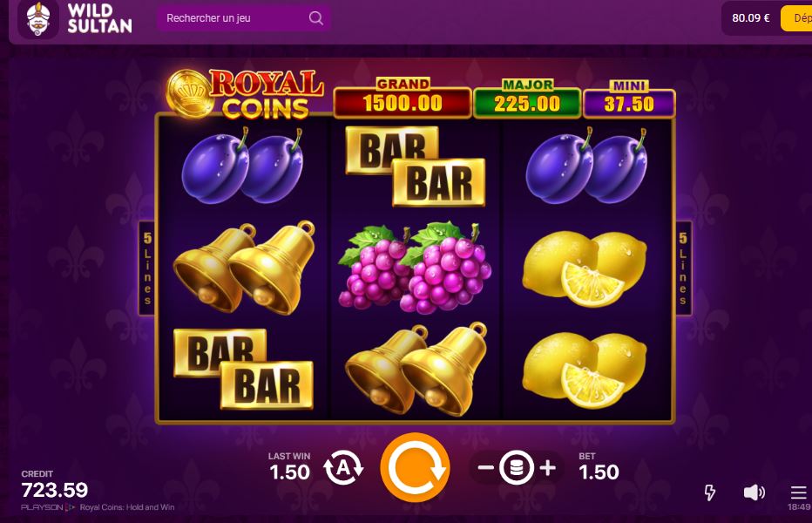Select the MINI 37.50 jackpot display
Image resolution: width=812 pixels, height=523 pixels.
(629, 99)
